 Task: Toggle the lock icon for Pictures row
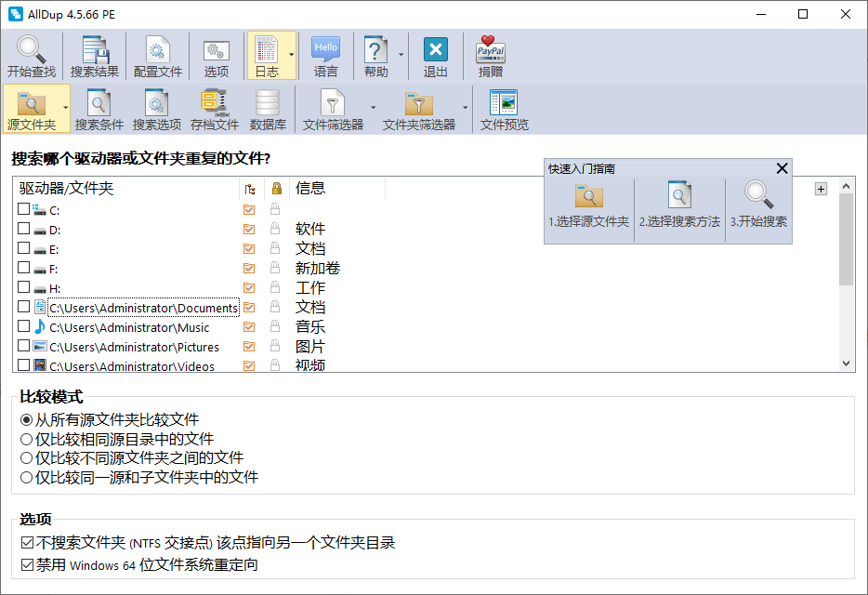(x=274, y=346)
